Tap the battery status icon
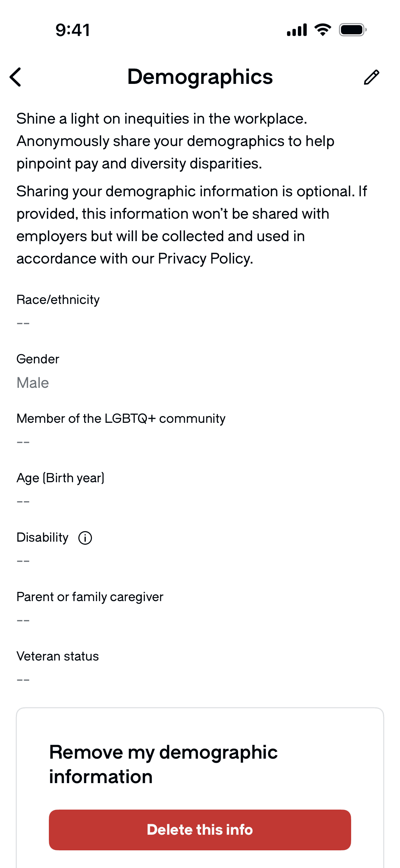Viewport: 400px width, 868px height. click(x=353, y=30)
